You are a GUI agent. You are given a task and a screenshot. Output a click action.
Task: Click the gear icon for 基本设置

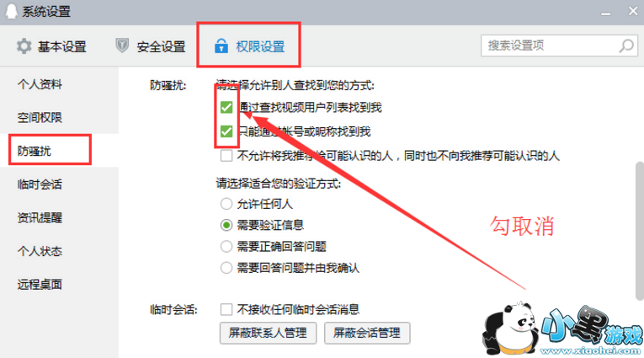pyautogui.click(x=24, y=46)
